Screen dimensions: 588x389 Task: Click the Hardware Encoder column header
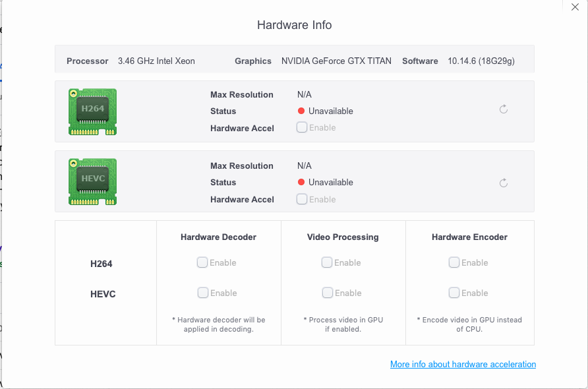coord(469,237)
